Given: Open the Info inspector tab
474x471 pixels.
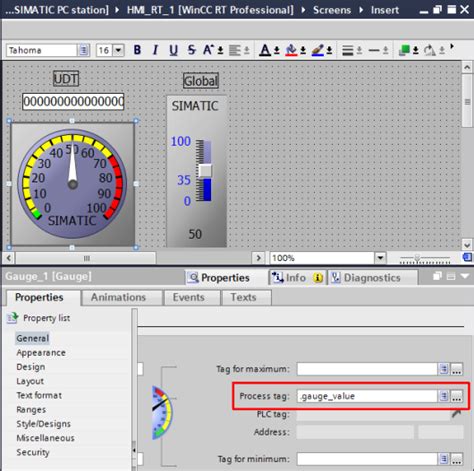Looking at the screenshot, I should click(x=298, y=278).
